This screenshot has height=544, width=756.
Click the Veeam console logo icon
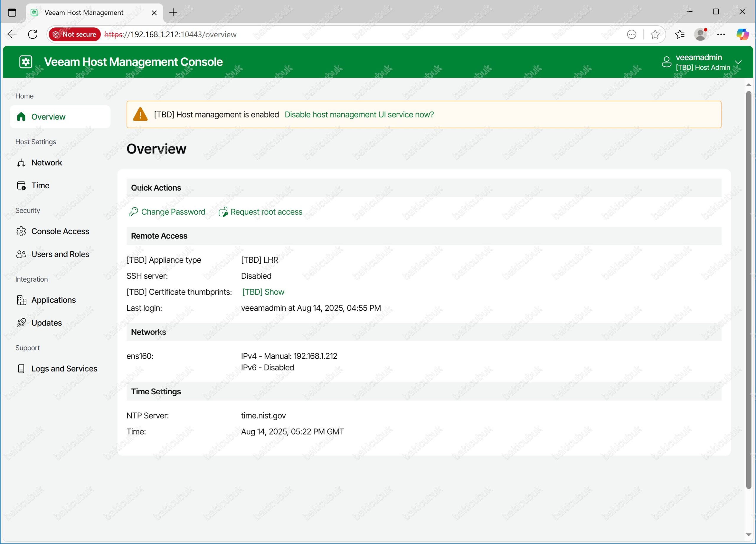[26, 62]
